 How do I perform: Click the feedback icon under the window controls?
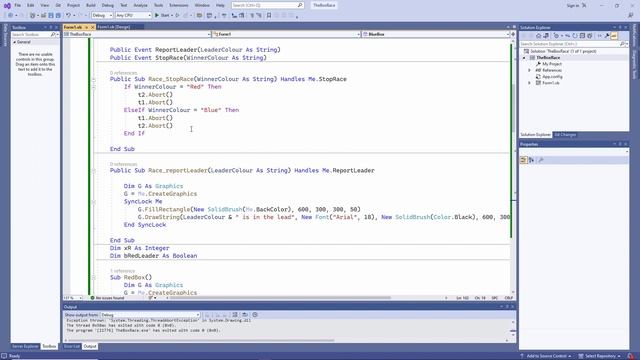pos(631,16)
